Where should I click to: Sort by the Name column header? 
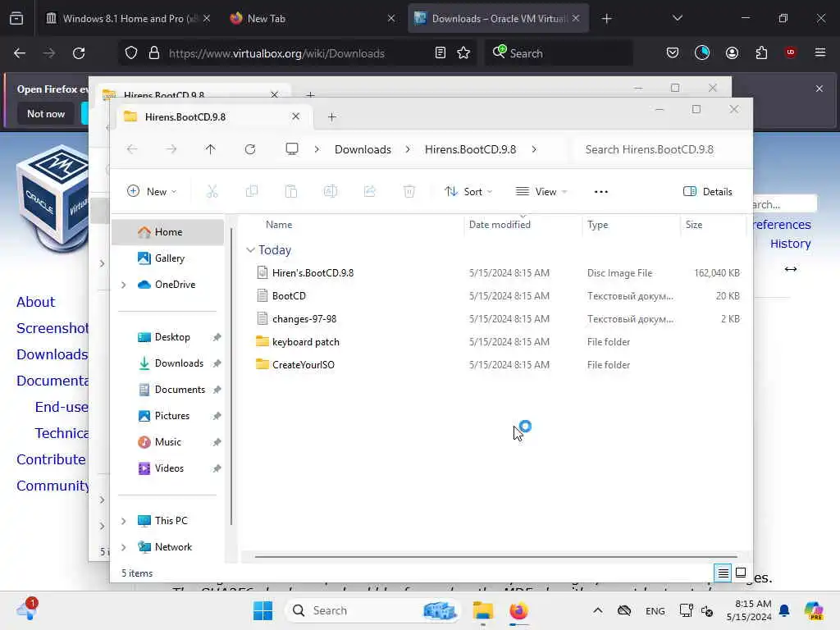click(279, 225)
